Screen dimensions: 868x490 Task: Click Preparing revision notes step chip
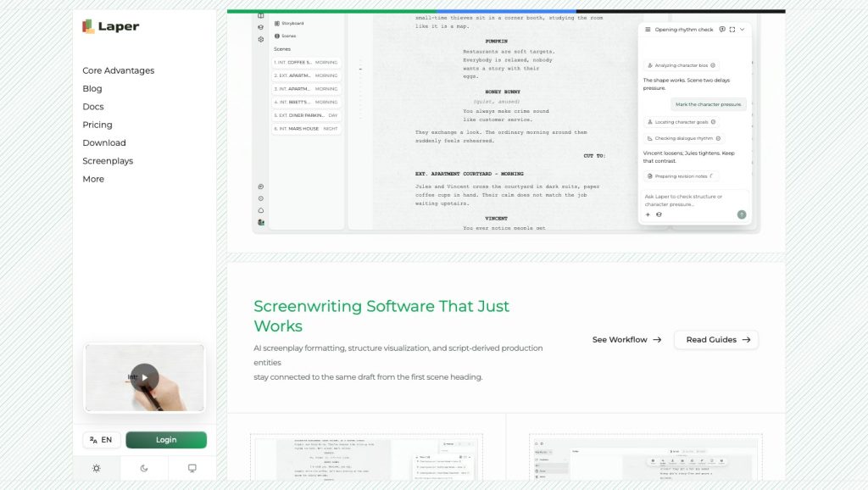[x=681, y=176]
